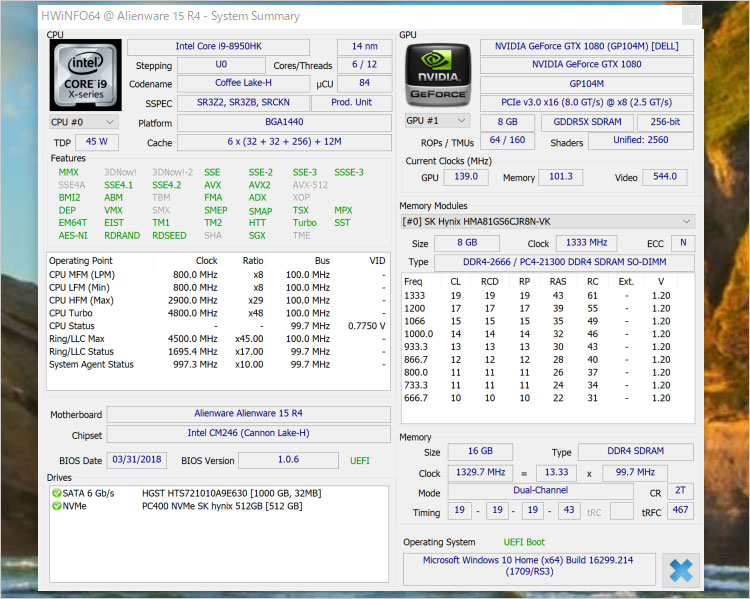This screenshot has height=599, width=750.
Task: Click the AVX2 feature flag
Action: pyautogui.click(x=259, y=185)
